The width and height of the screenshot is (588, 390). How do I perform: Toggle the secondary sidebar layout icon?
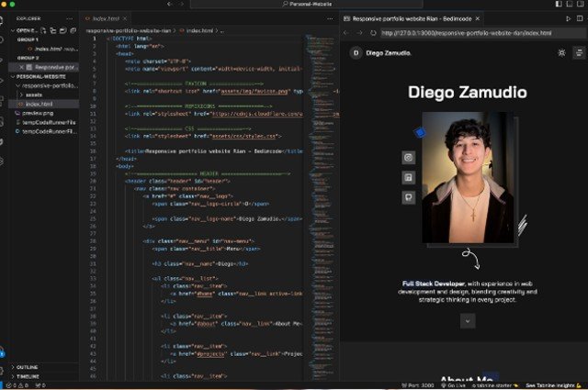580,4
